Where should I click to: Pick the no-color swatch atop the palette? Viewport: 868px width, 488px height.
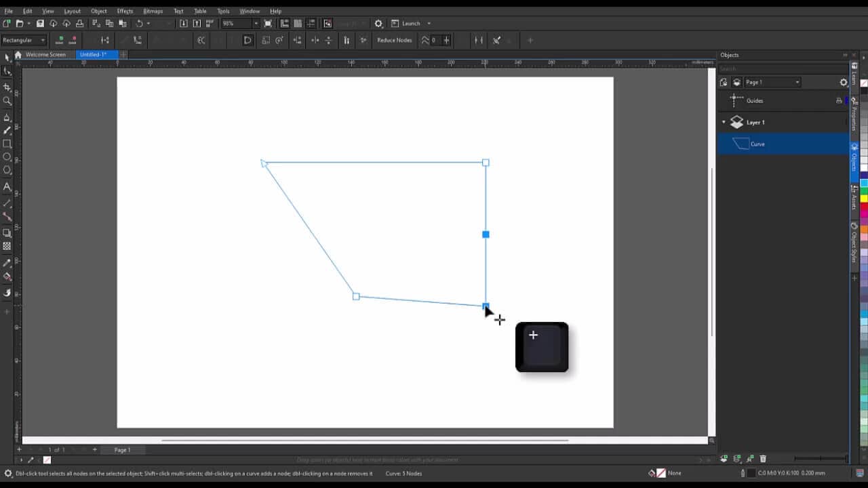[x=864, y=83]
